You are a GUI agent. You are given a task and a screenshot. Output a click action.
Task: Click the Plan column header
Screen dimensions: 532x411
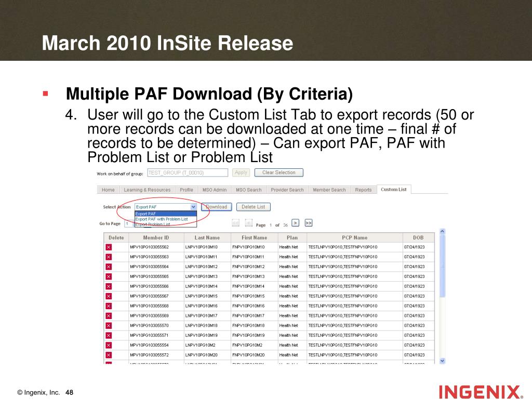292,237
